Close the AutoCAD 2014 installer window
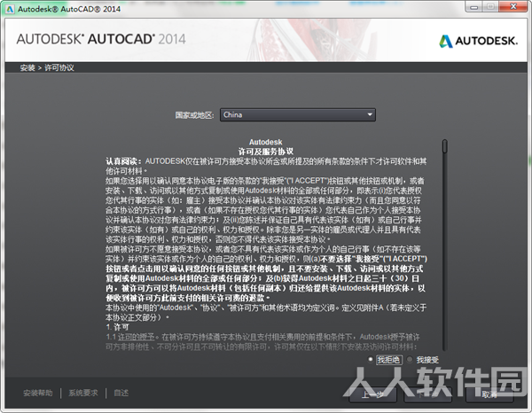Image resolution: width=532 pixels, height=413 pixels. (513, 7)
